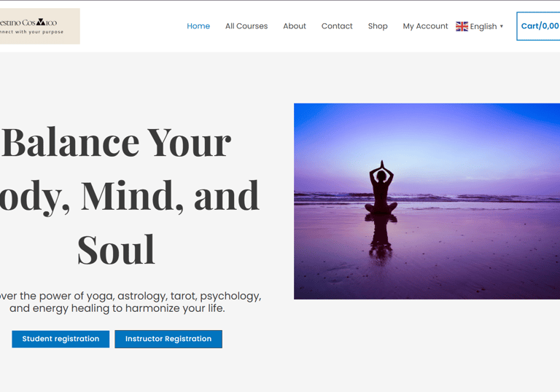Open the About page
560x392 pixels.
point(295,26)
